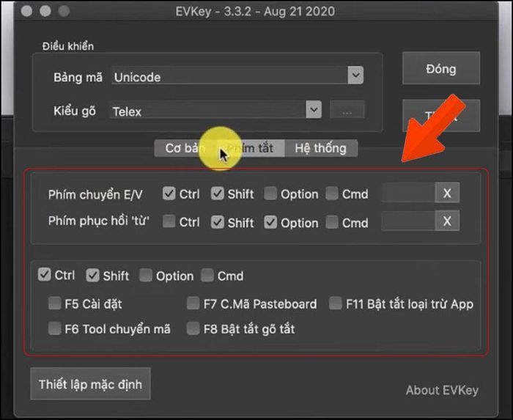
Task: Click Thiết lập mặc định button
Action: (x=91, y=383)
